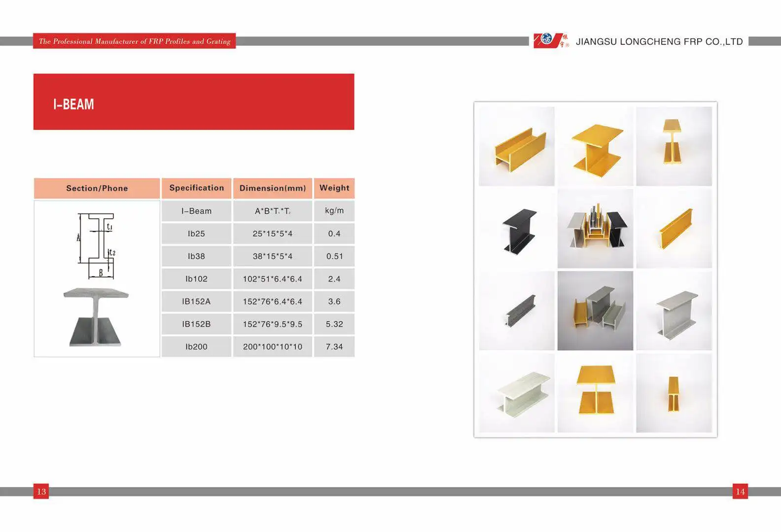Screen dimensions: 781x532
Task: Select the 'Ib38' specification cell
Action: 197,256
